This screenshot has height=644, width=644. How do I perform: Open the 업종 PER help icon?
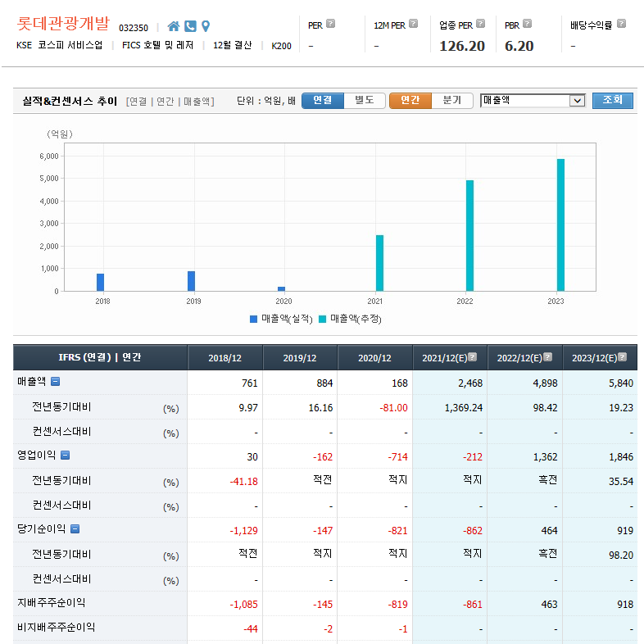(480, 24)
